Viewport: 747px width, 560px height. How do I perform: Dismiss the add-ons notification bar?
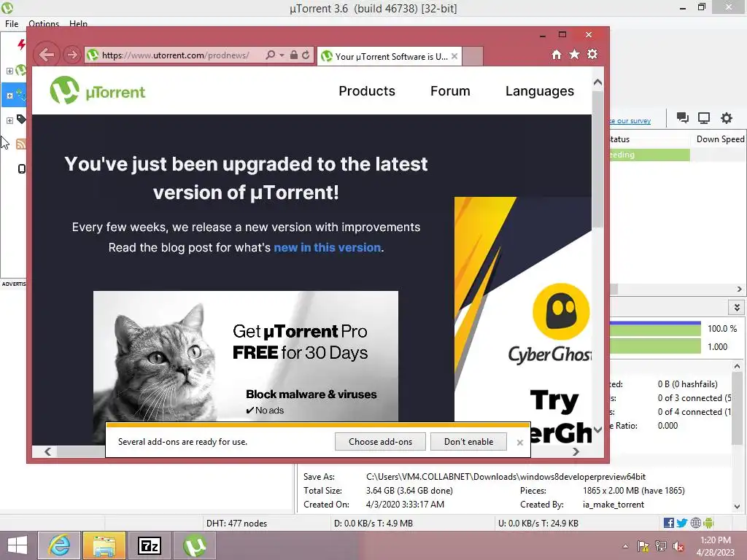tap(519, 443)
